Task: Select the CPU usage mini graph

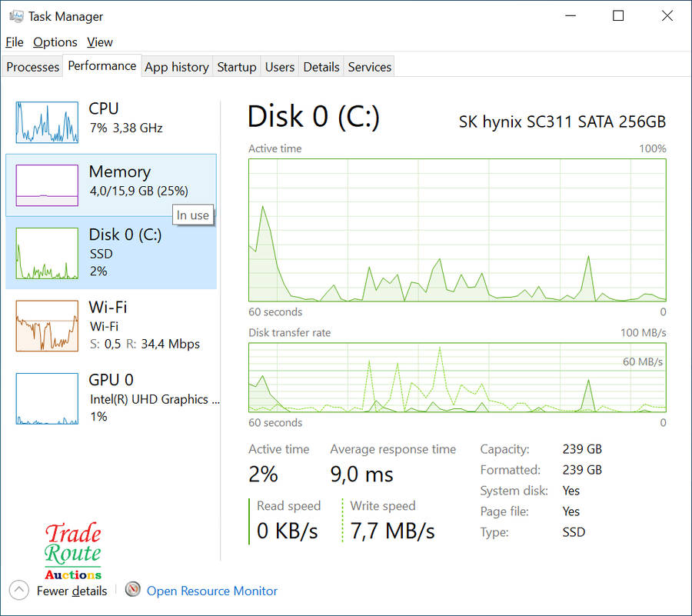Action: [x=47, y=122]
